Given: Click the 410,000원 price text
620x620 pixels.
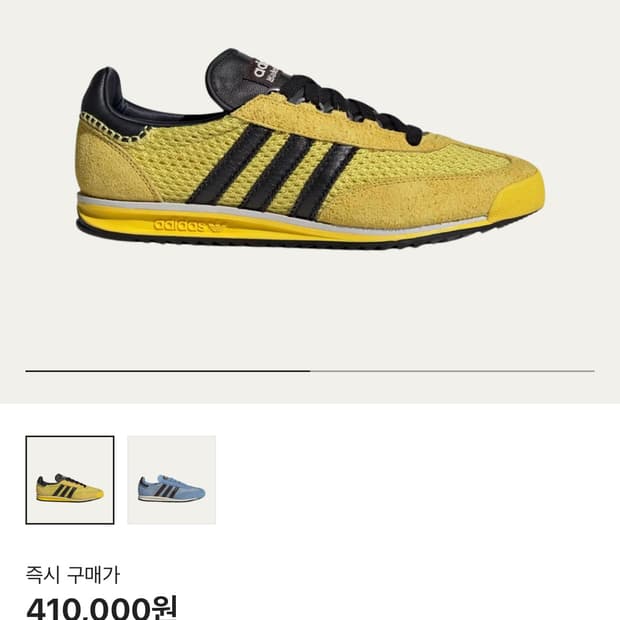Looking at the screenshot, I should click(x=102, y=607).
